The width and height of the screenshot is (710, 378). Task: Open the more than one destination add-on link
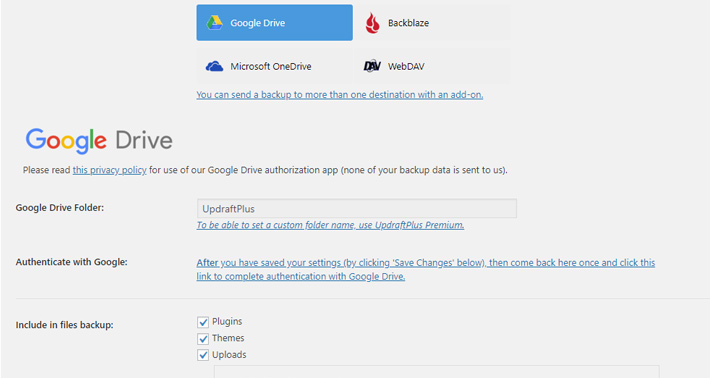(x=340, y=95)
